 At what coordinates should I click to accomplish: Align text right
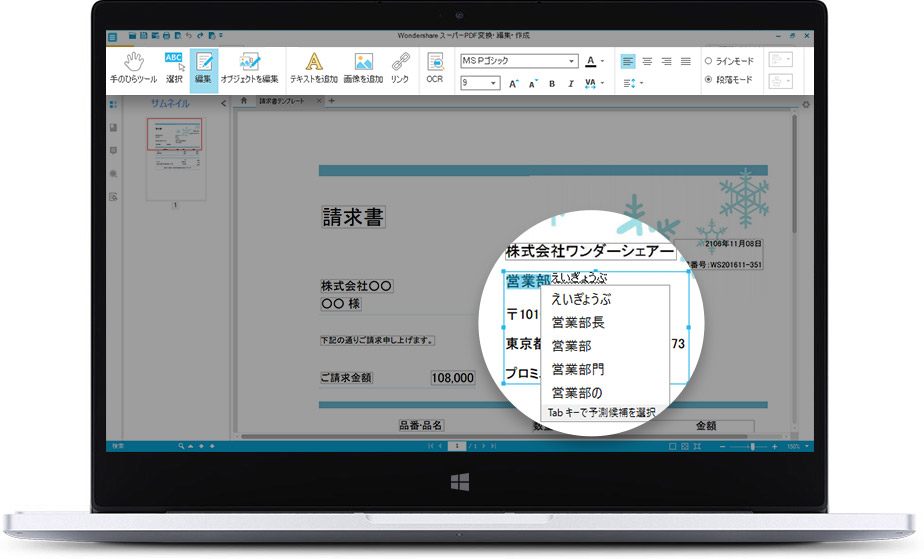coord(666,61)
